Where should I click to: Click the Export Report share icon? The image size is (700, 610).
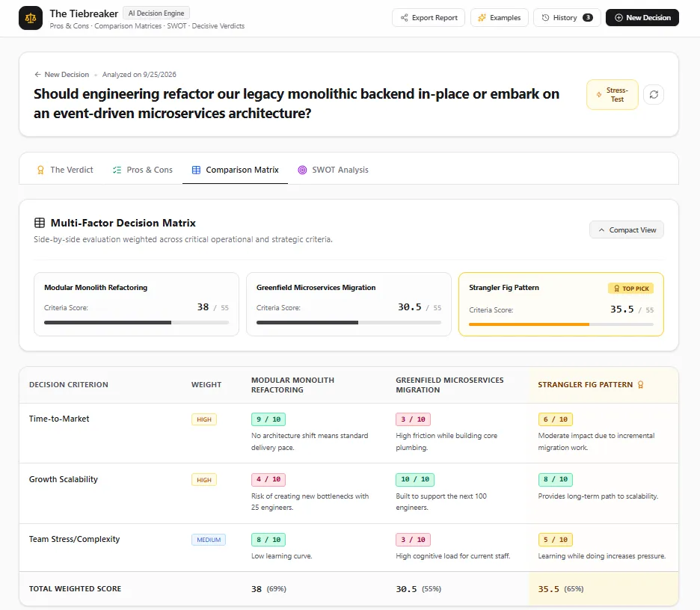pos(404,18)
